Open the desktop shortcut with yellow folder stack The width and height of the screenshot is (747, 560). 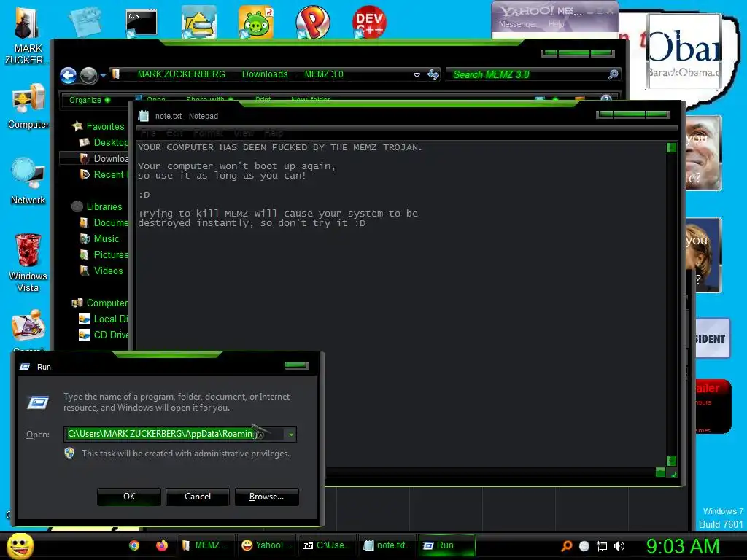pos(198,22)
